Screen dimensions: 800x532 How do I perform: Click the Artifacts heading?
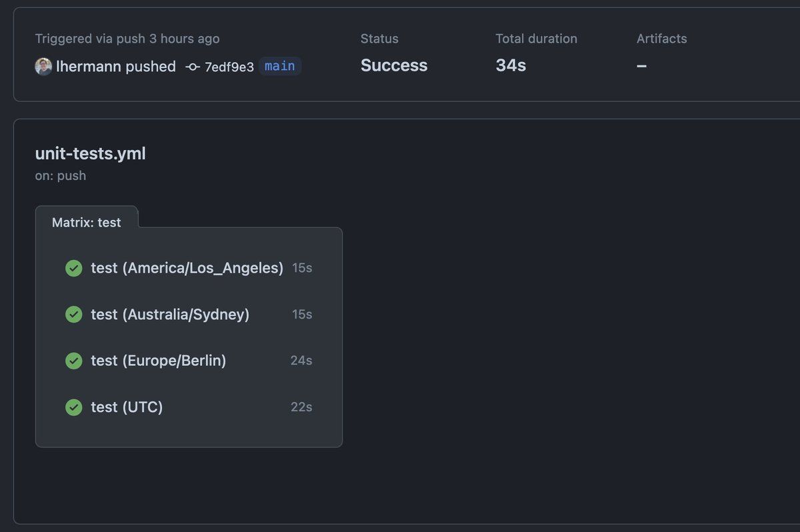[x=661, y=39]
